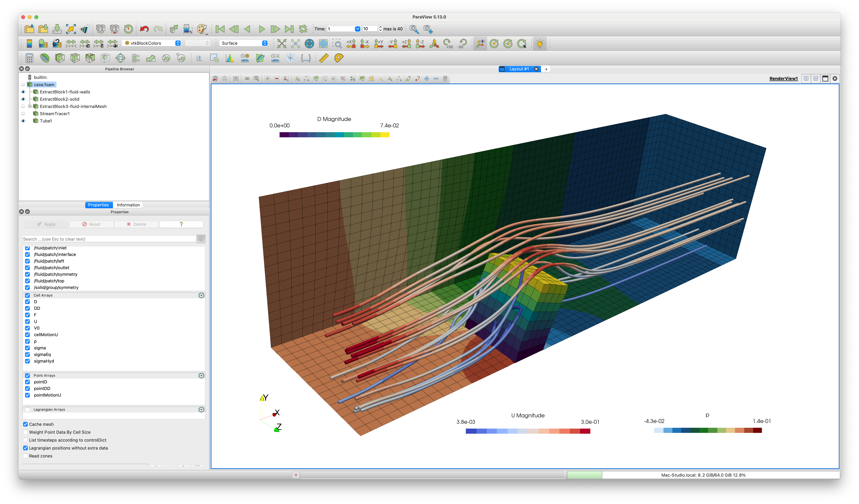
Task: Disable the sigma cell array checkbox
Action: [28, 348]
